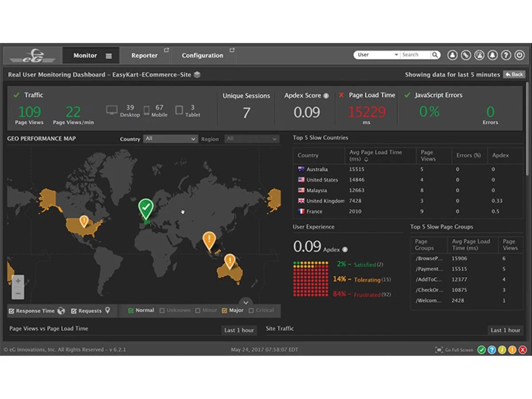The image size is (532, 399).
Task: Click the Back button
Action: pyautogui.click(x=514, y=74)
